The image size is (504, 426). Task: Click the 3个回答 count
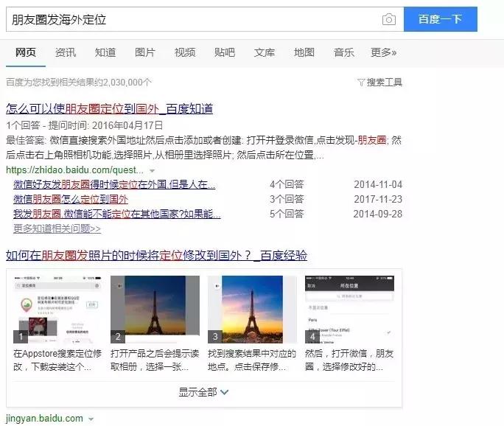[x=287, y=199]
